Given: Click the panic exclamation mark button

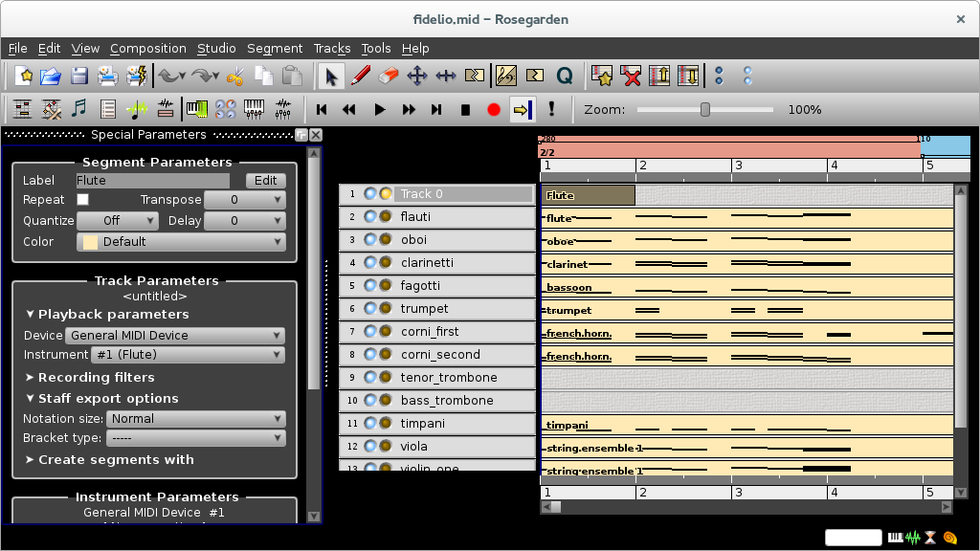Looking at the screenshot, I should point(551,109).
